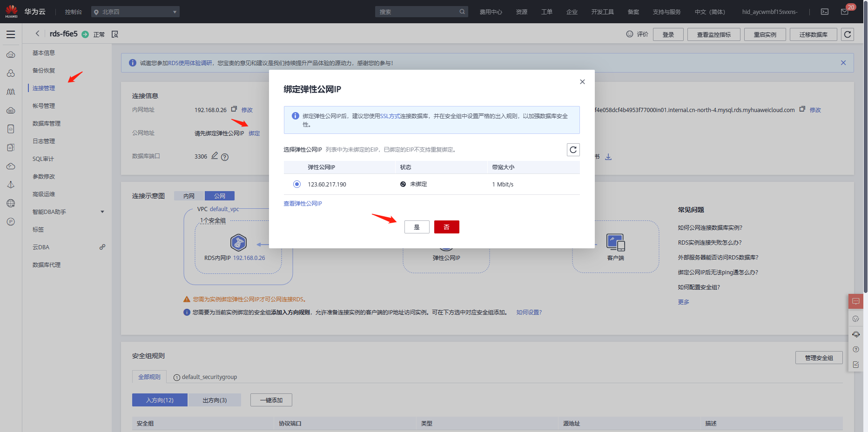Open SSL方式 link in dialog notice

[x=390, y=116]
